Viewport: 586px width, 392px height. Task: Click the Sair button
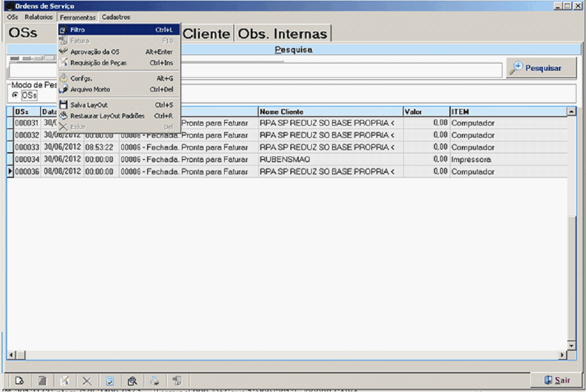pyautogui.click(x=557, y=381)
